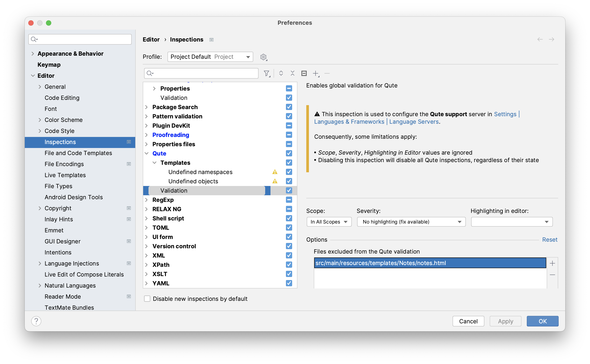Screen dimensions: 590x364
Task: Open Emmet settings page
Action: [x=54, y=230]
